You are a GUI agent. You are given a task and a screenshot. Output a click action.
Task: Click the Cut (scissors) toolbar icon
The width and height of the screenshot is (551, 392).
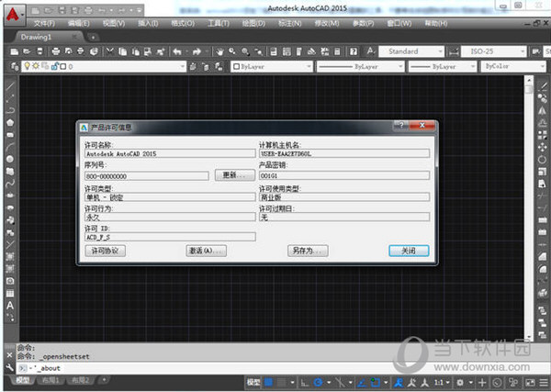[x=110, y=51]
